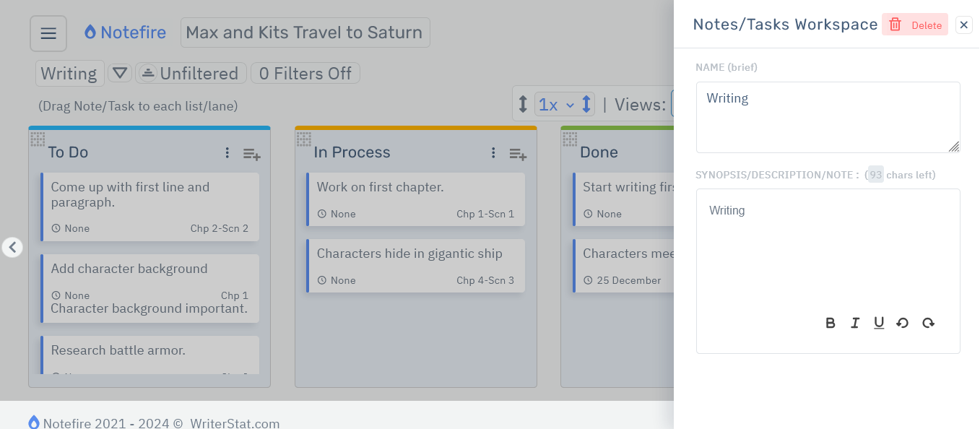Increase lane height with the blue arrow stepper
This screenshot has width=980, height=429.
[x=586, y=104]
